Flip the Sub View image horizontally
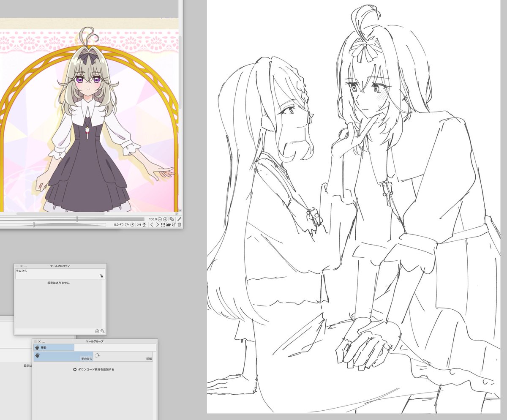 click(x=139, y=225)
